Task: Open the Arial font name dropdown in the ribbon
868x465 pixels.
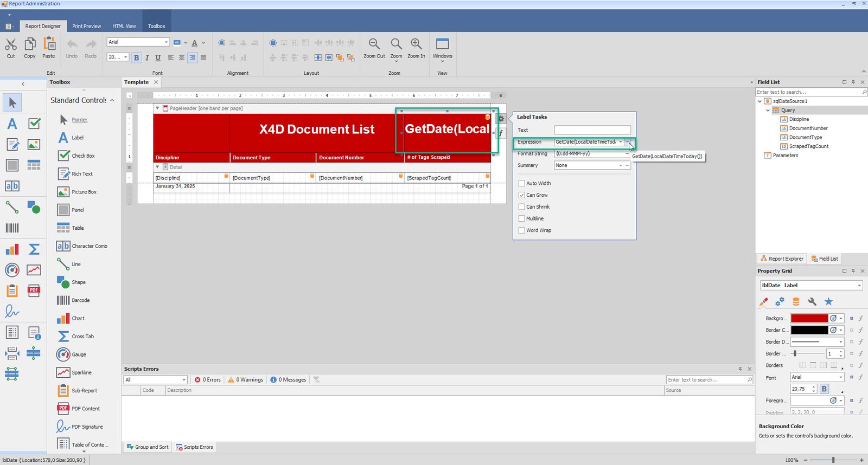Action: (x=166, y=42)
